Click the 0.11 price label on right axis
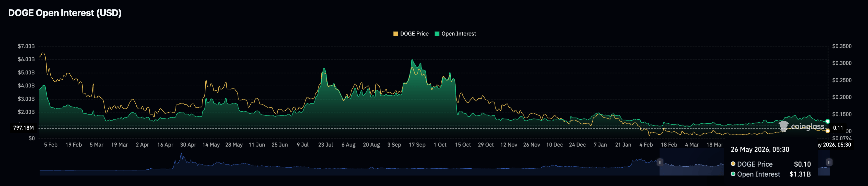 [x=838, y=128]
